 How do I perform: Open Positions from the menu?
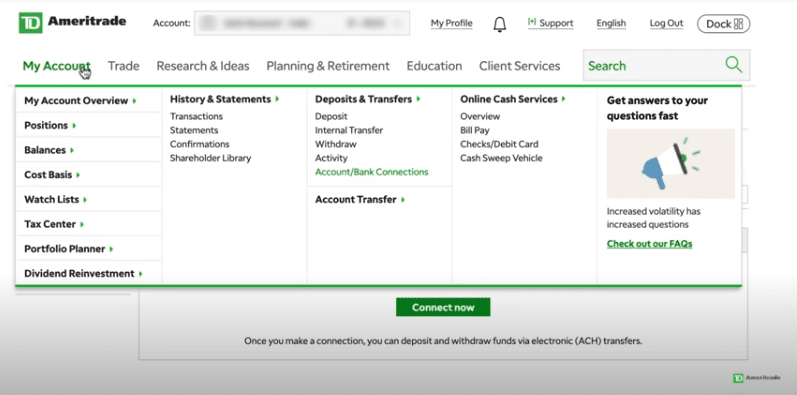(50, 125)
